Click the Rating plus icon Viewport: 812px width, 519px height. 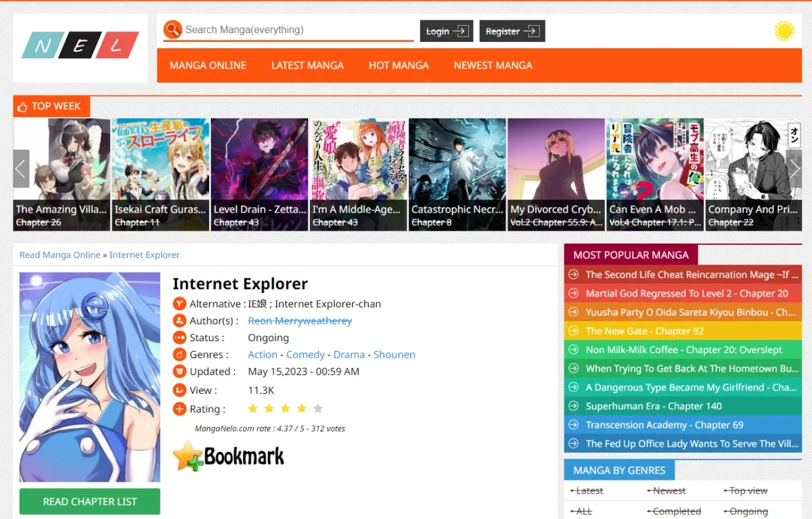coord(179,409)
